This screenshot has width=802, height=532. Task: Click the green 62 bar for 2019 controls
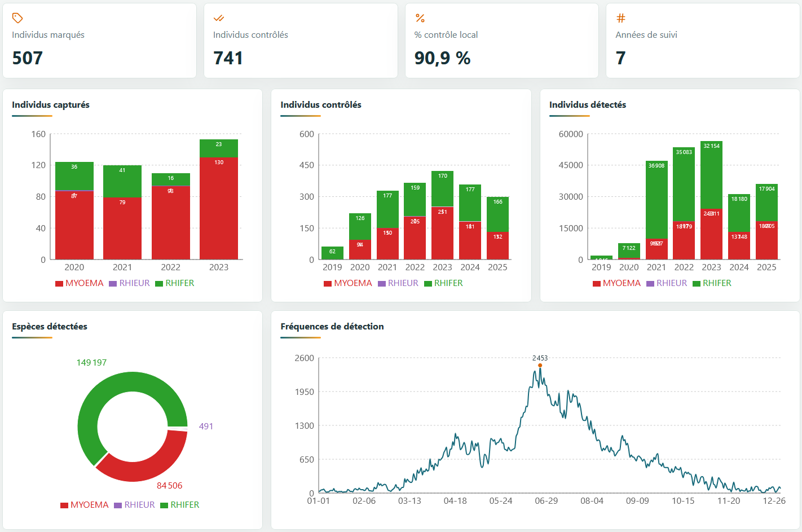332,253
